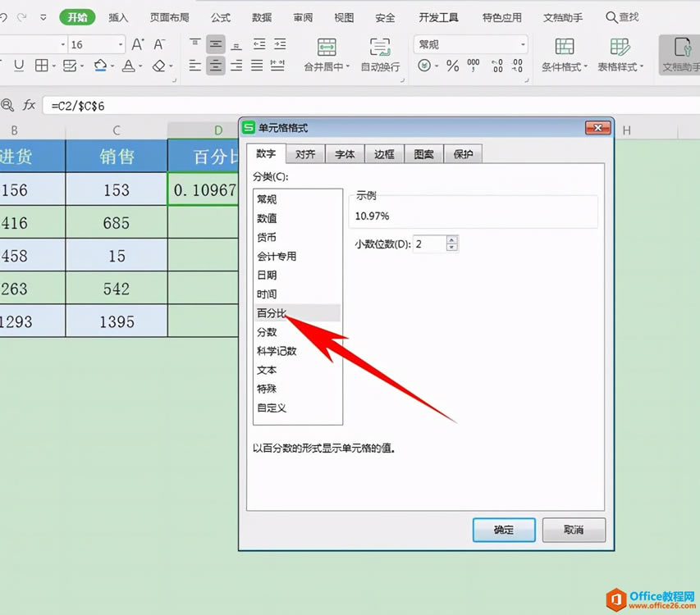The height and width of the screenshot is (615, 700).
Task: Open quick access toolbar dropdown
Action: [x=43, y=17]
